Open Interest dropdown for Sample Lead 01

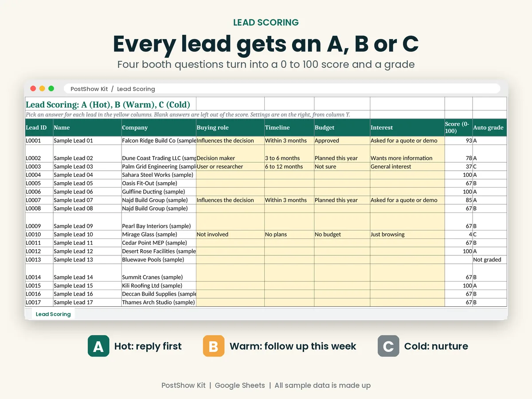tap(407, 141)
